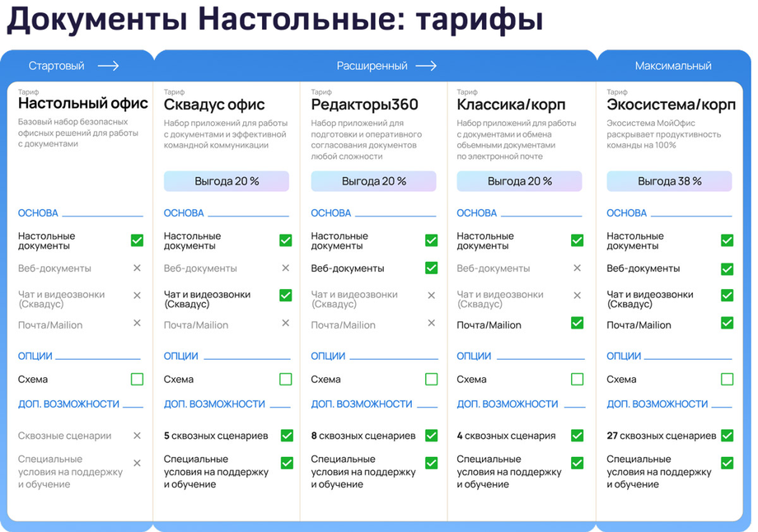The width and height of the screenshot is (758, 532).
Task: Click Специальные условия checkmark in Сквадус офис
Action: pos(288,463)
